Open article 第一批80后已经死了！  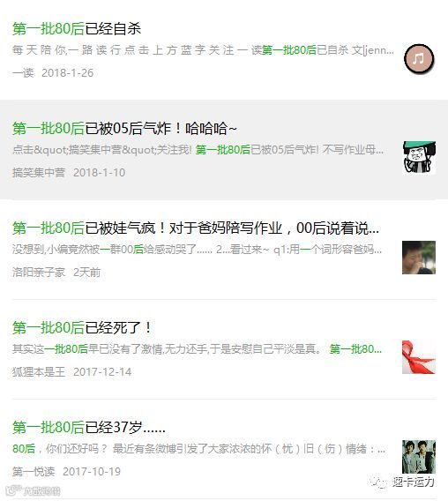(82, 328)
